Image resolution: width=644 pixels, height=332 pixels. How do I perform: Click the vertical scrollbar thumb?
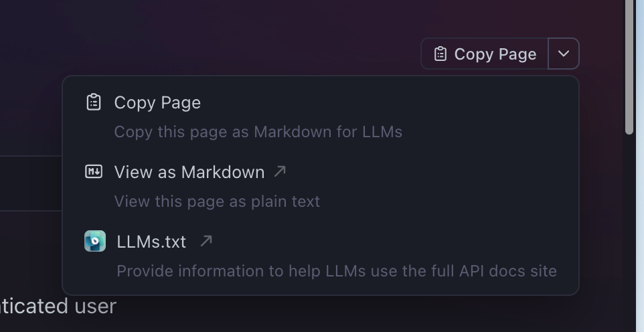(629, 66)
